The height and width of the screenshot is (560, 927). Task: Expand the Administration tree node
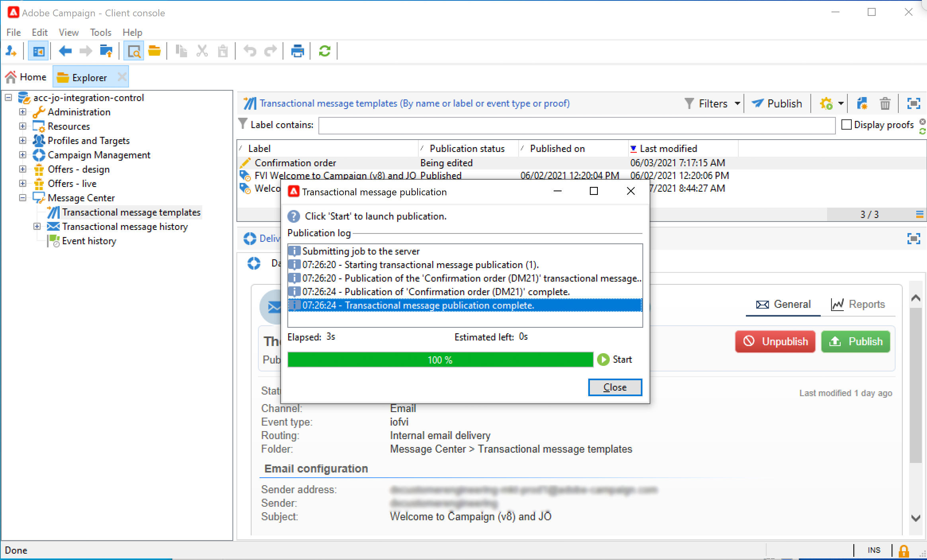pos(23,112)
